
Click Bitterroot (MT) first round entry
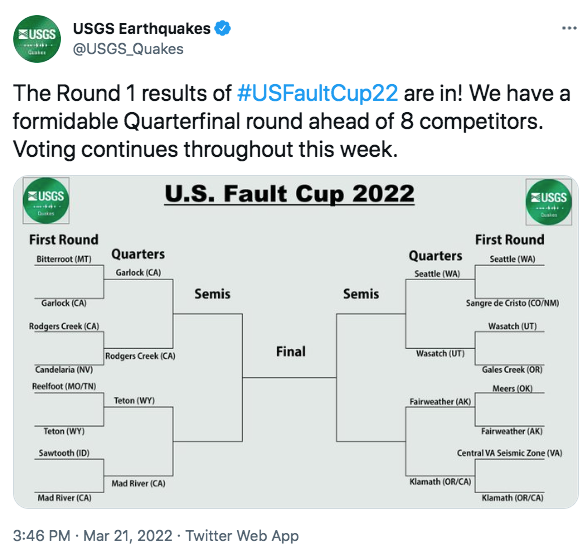[x=64, y=259]
